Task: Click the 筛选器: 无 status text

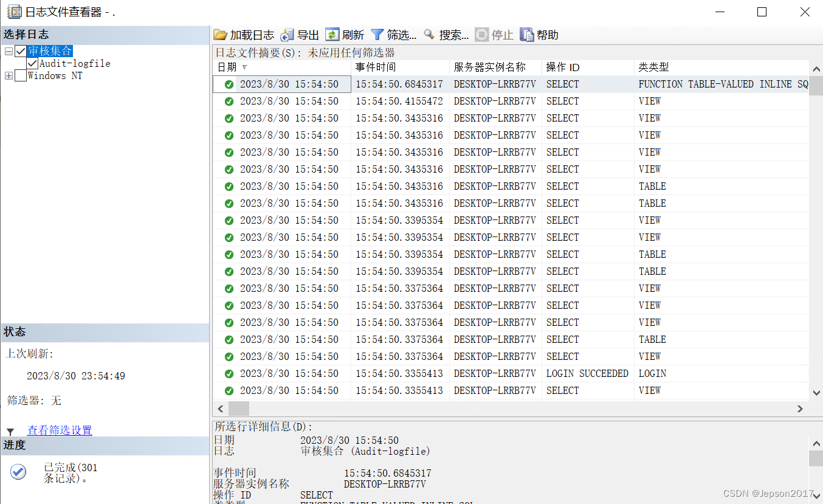Action: click(x=34, y=401)
